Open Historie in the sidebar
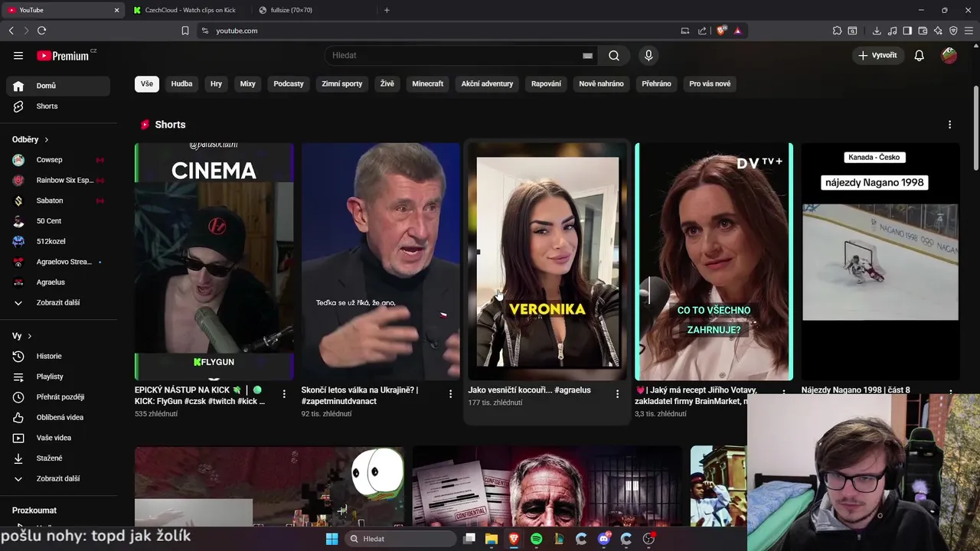 (58, 356)
